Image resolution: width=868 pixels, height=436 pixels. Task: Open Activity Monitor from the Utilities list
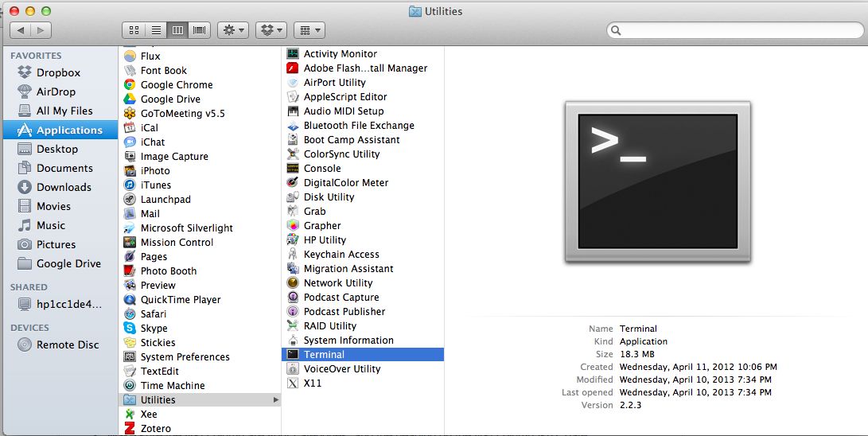pos(292,54)
